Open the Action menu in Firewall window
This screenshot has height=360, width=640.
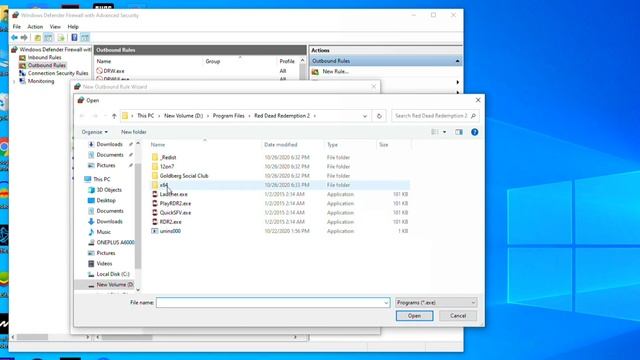(35, 27)
